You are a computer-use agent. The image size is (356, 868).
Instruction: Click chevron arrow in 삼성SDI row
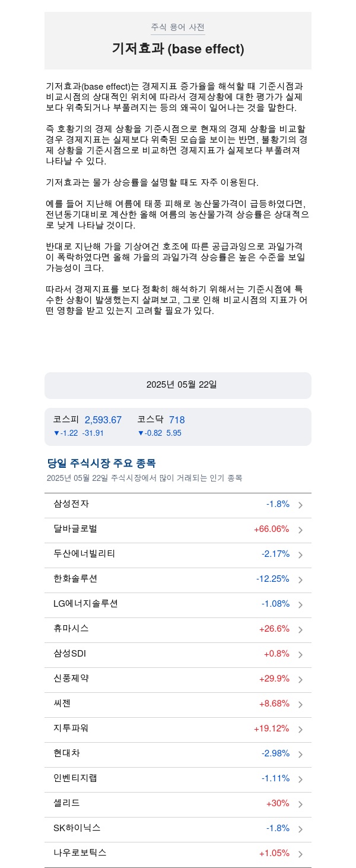pos(300,655)
